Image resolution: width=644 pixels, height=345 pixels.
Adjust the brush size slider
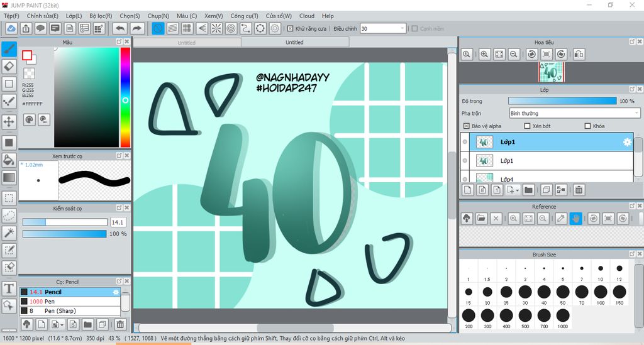(x=65, y=222)
